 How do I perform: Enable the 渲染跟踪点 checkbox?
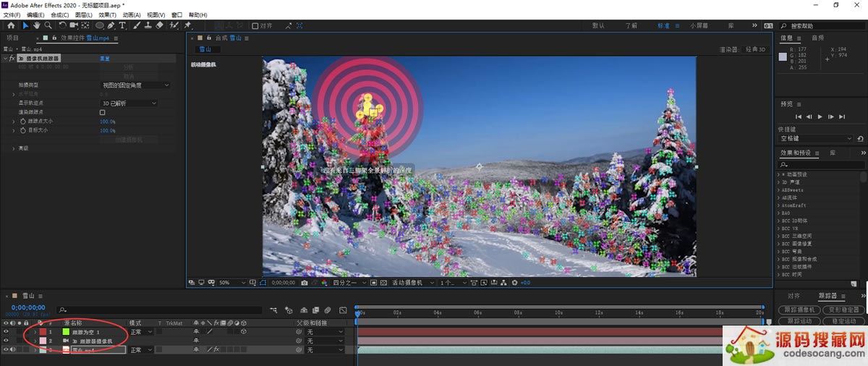pyautogui.click(x=103, y=113)
